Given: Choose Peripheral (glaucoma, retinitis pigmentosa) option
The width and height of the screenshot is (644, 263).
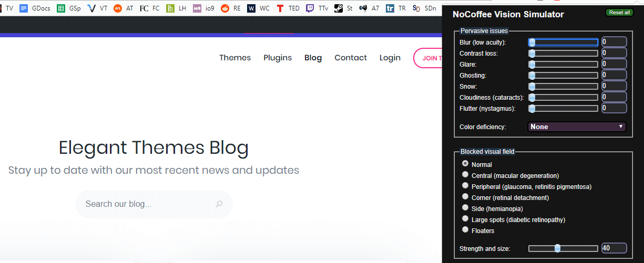Looking at the screenshot, I should coord(465,186).
